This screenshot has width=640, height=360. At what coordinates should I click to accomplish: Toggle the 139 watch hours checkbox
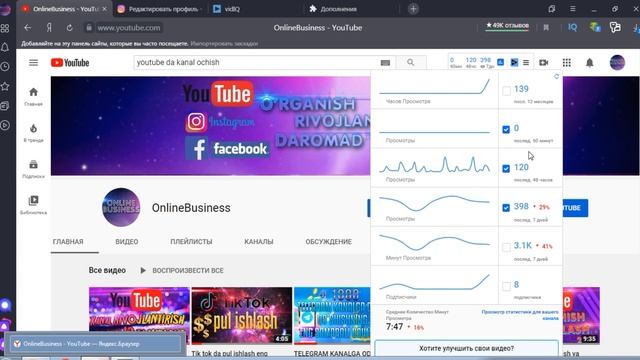pyautogui.click(x=506, y=91)
